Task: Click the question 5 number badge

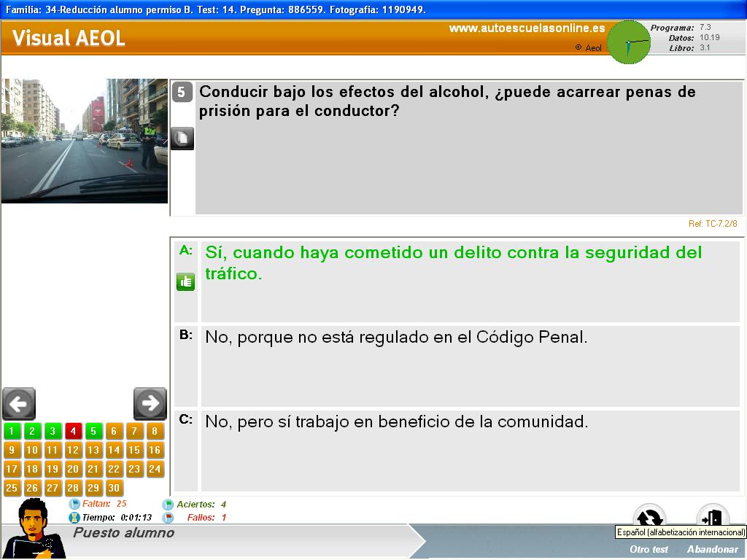Action: [x=182, y=93]
